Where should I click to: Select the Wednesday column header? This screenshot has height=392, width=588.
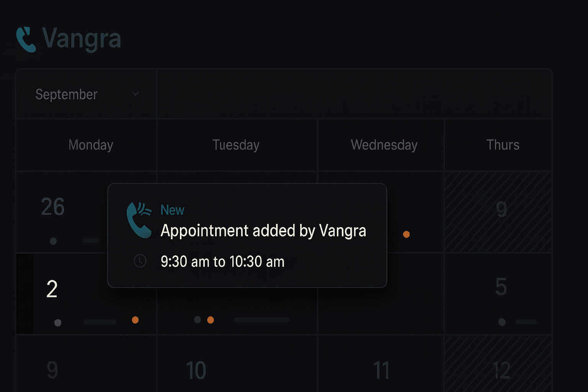pyautogui.click(x=384, y=145)
